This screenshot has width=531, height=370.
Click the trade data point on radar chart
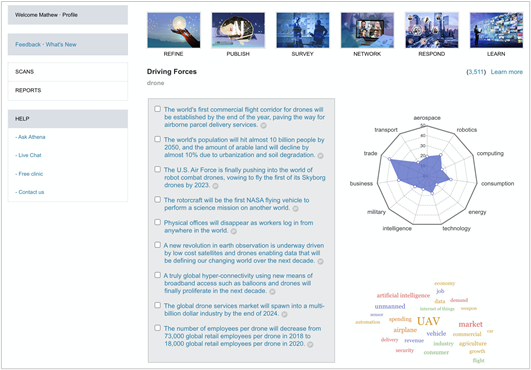tap(389, 159)
